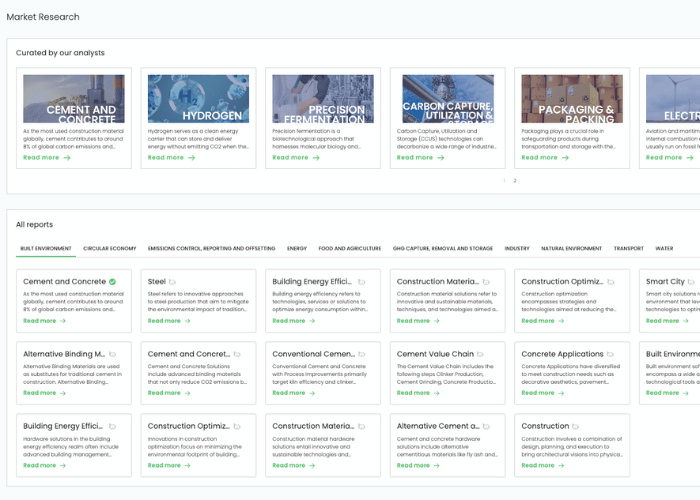The image size is (700, 500).
Task: Click the arrow icon under the Hydrogen description
Action: pos(192,158)
